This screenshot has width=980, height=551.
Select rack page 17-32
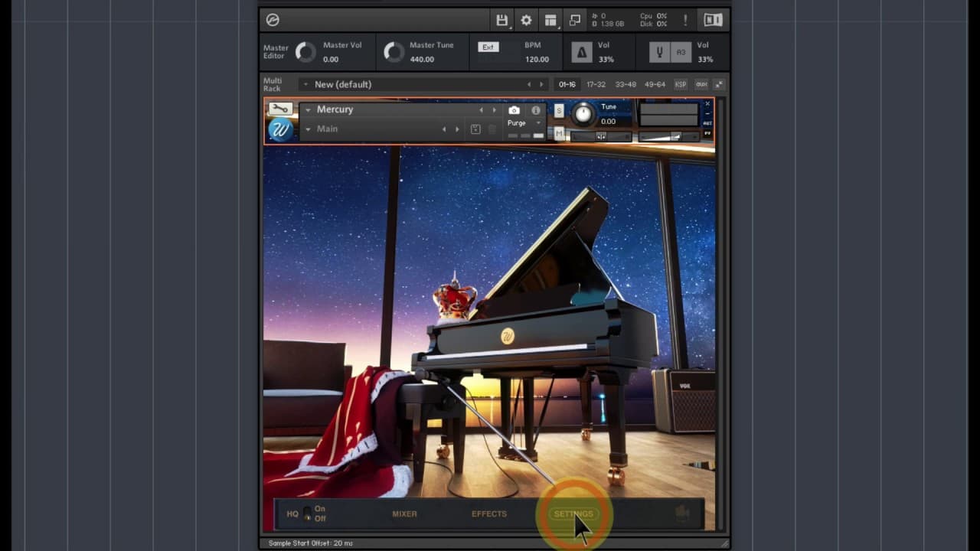pos(596,84)
